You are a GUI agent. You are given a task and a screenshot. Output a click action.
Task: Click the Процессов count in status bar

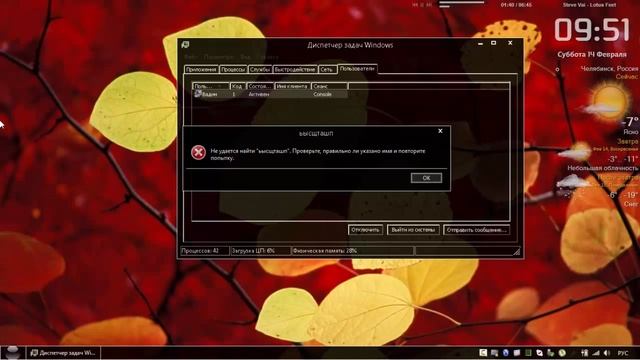click(204, 251)
